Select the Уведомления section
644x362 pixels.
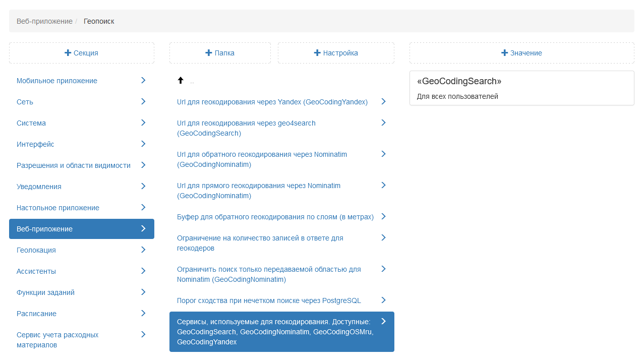(x=39, y=187)
